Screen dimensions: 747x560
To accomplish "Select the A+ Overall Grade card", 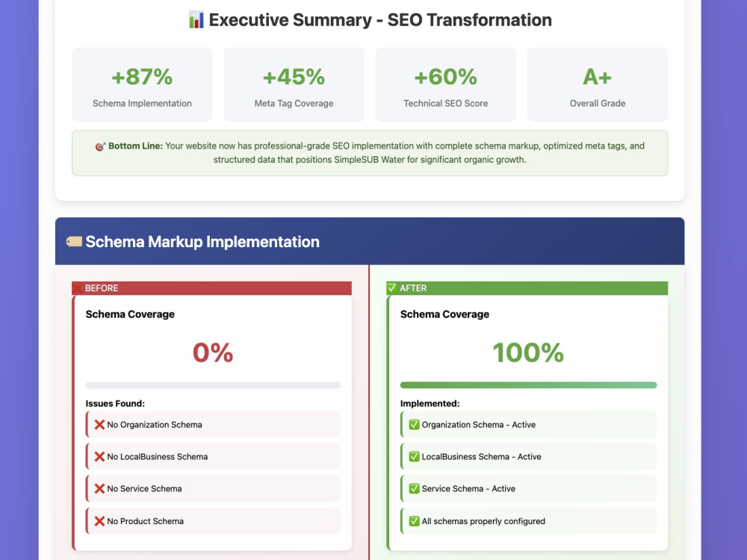I will pyautogui.click(x=598, y=84).
